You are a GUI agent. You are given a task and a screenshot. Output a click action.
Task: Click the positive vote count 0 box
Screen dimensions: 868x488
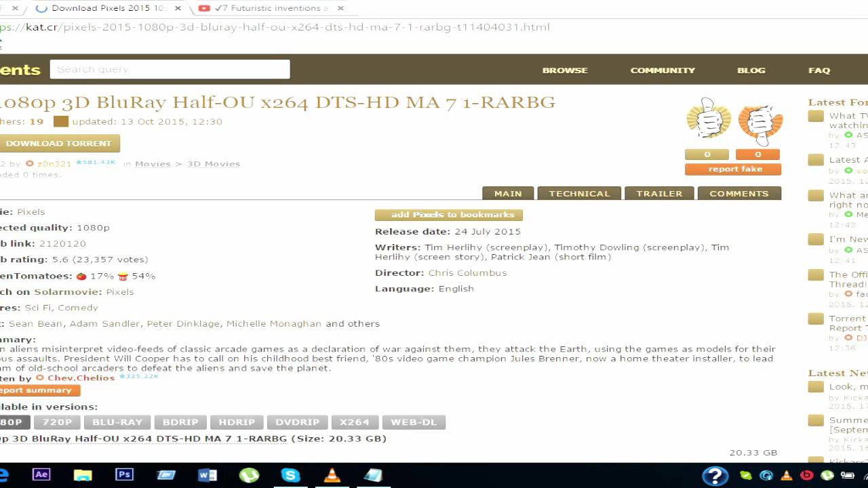[x=707, y=155]
